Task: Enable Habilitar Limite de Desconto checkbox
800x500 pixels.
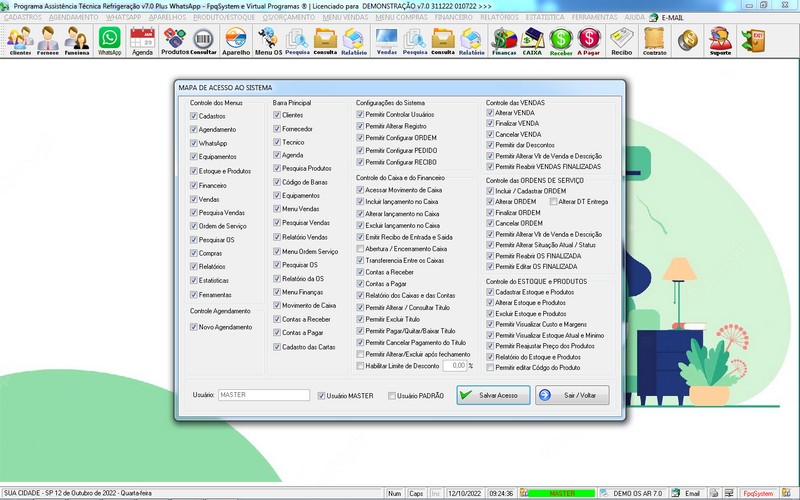Action: tap(361, 366)
